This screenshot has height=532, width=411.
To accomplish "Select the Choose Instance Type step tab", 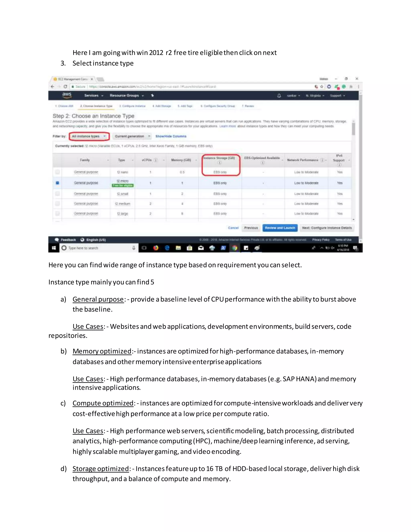I will pos(96,106).
